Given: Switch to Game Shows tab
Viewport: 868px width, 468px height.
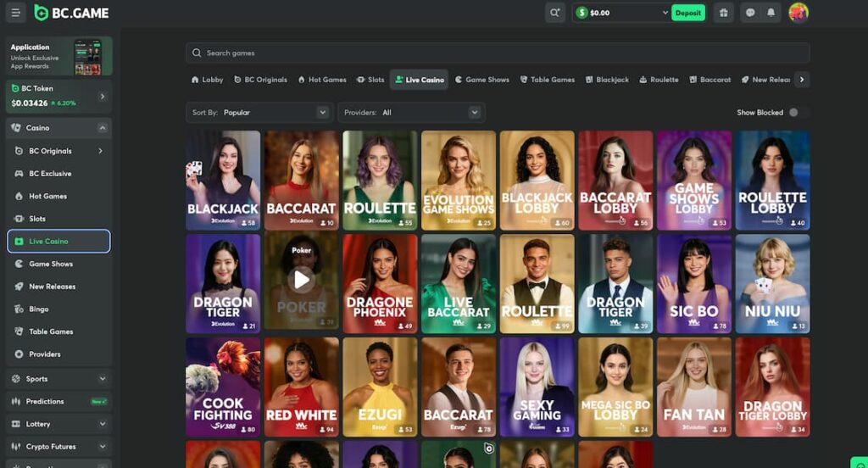Looking at the screenshot, I should (481, 80).
